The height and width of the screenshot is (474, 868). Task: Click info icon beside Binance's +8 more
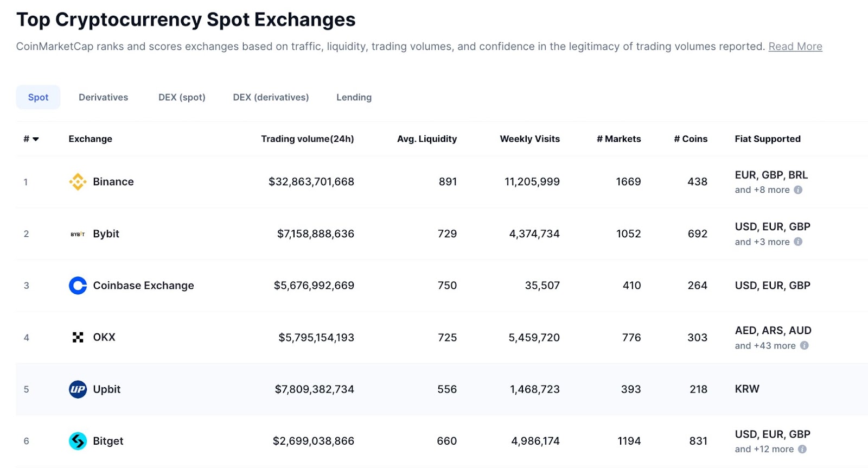coord(798,190)
